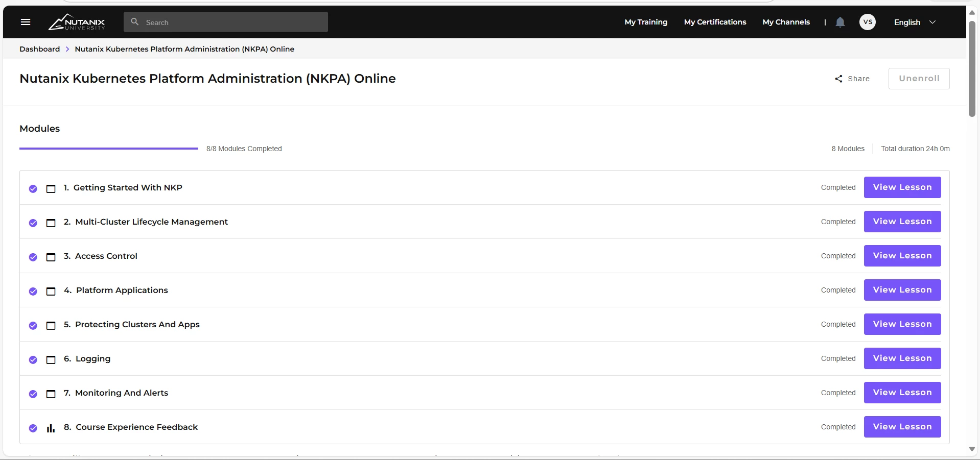View Lesson for Getting Started With NKP
Image resolution: width=980 pixels, height=460 pixels.
point(902,187)
